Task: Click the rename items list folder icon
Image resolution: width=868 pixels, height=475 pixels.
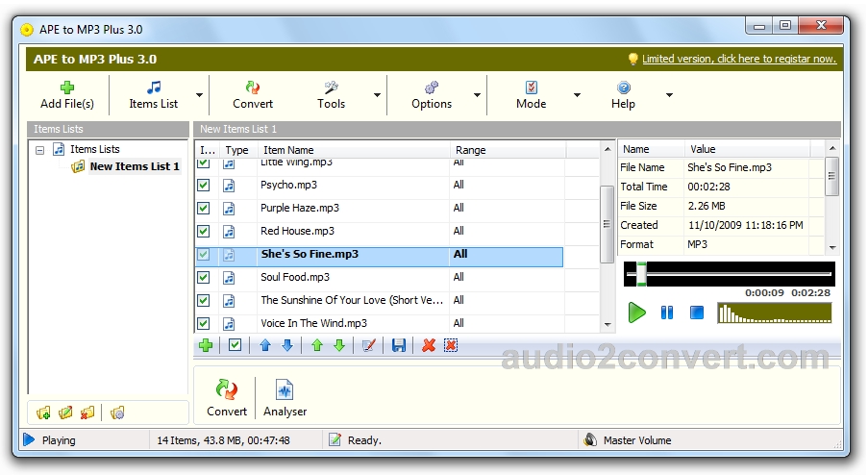Action: [x=65, y=413]
